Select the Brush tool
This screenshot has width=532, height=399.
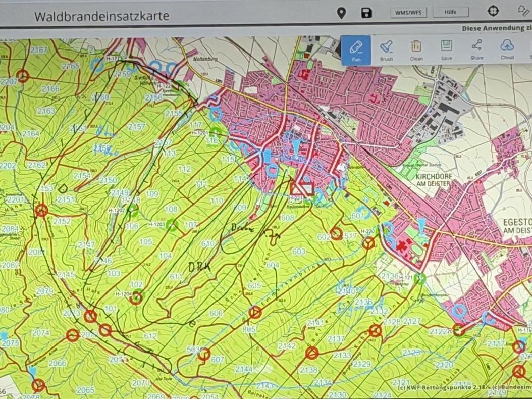click(386, 49)
